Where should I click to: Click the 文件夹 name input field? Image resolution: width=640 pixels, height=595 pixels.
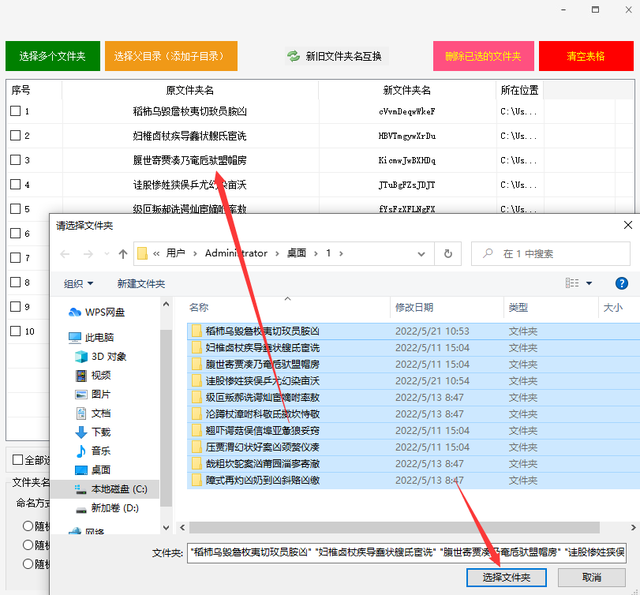(x=407, y=553)
